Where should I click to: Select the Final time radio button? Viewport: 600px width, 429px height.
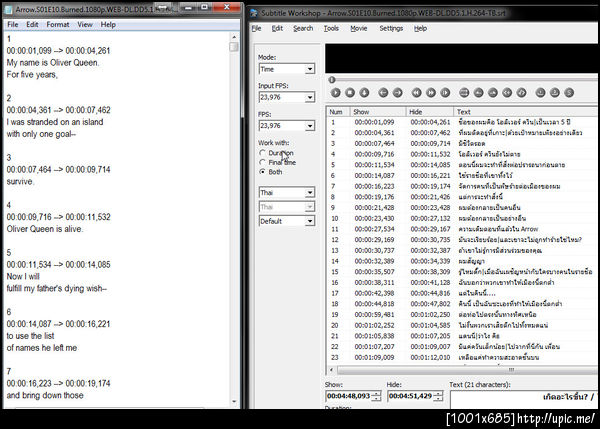(262, 162)
